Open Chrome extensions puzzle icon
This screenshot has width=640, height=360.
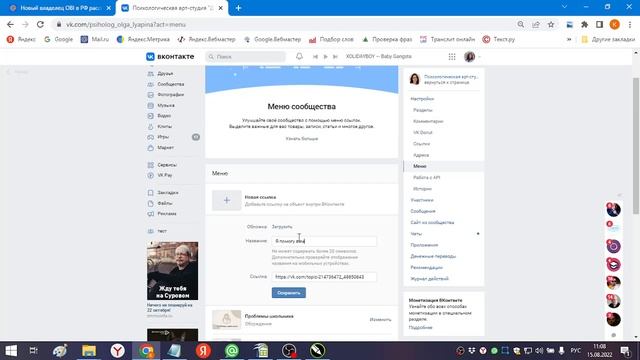[584, 24]
